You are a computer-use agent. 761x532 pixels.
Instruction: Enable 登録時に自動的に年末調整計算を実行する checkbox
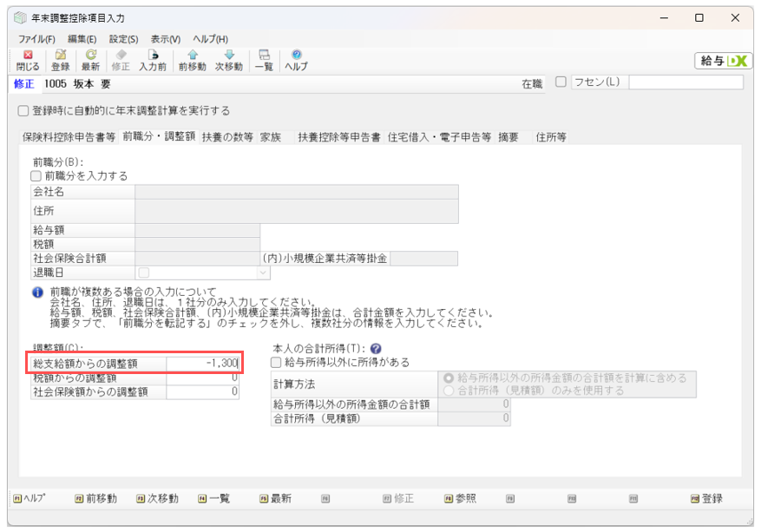click(24, 111)
